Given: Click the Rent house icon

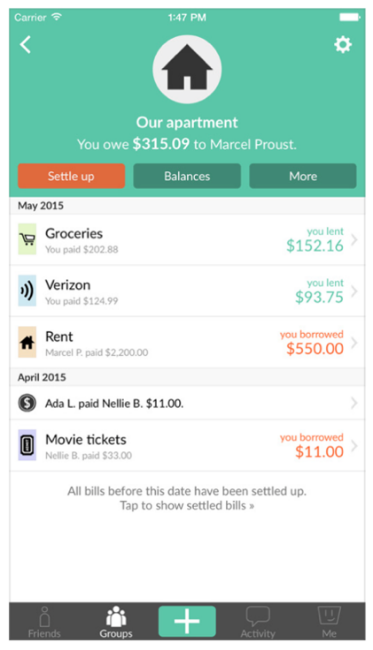Looking at the screenshot, I should click(x=27, y=342).
